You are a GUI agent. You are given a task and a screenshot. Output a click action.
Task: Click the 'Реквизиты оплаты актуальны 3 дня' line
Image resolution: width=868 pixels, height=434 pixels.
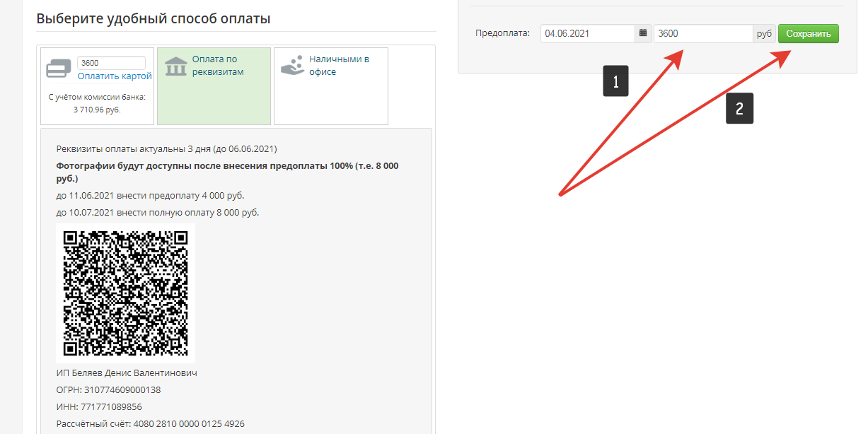point(166,149)
